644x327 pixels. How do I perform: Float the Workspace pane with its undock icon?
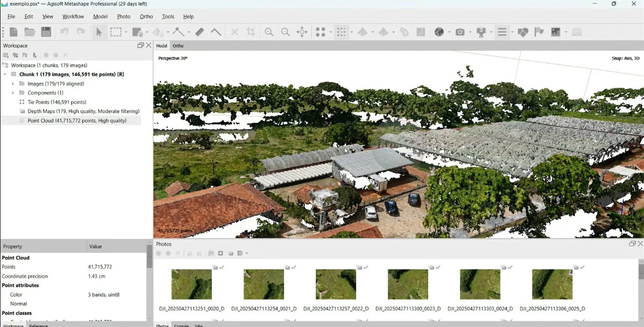click(141, 45)
